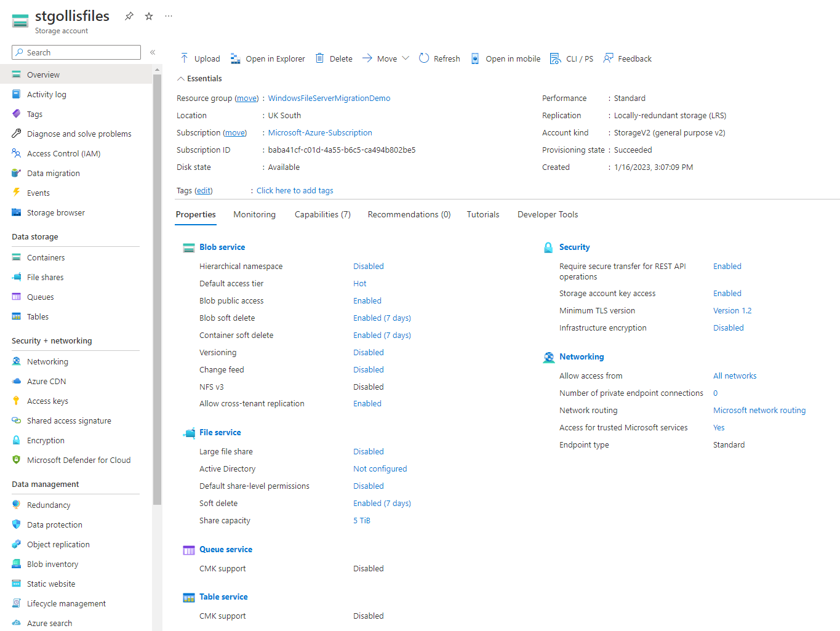The width and height of the screenshot is (840, 631).
Task: Launch CLI / PS from the toolbar
Action: 572,58
